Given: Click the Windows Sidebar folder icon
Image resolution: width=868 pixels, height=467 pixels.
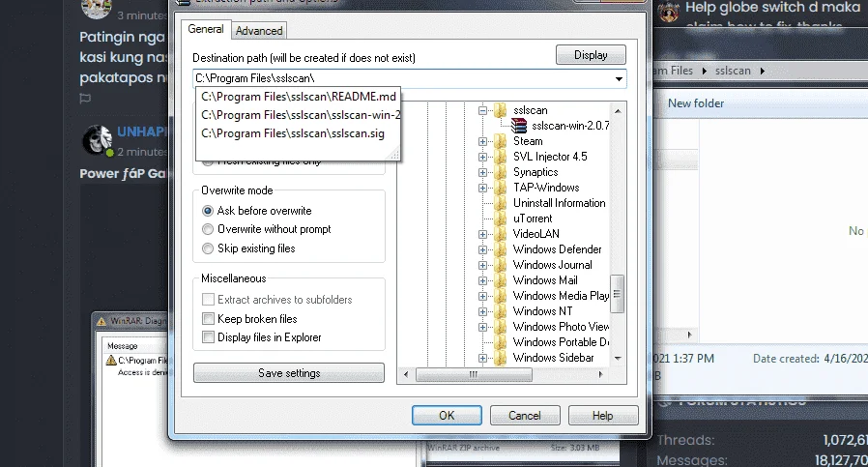Looking at the screenshot, I should pyautogui.click(x=500, y=358).
